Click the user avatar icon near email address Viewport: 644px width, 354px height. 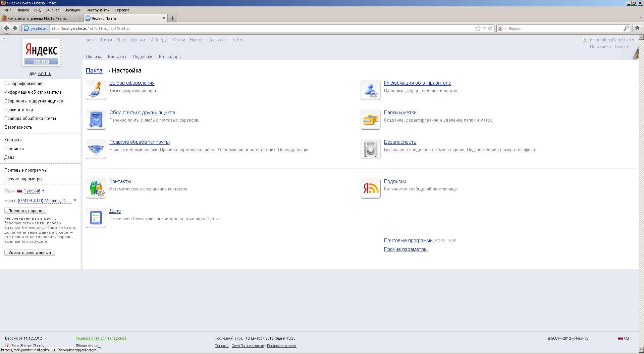pyautogui.click(x=585, y=40)
